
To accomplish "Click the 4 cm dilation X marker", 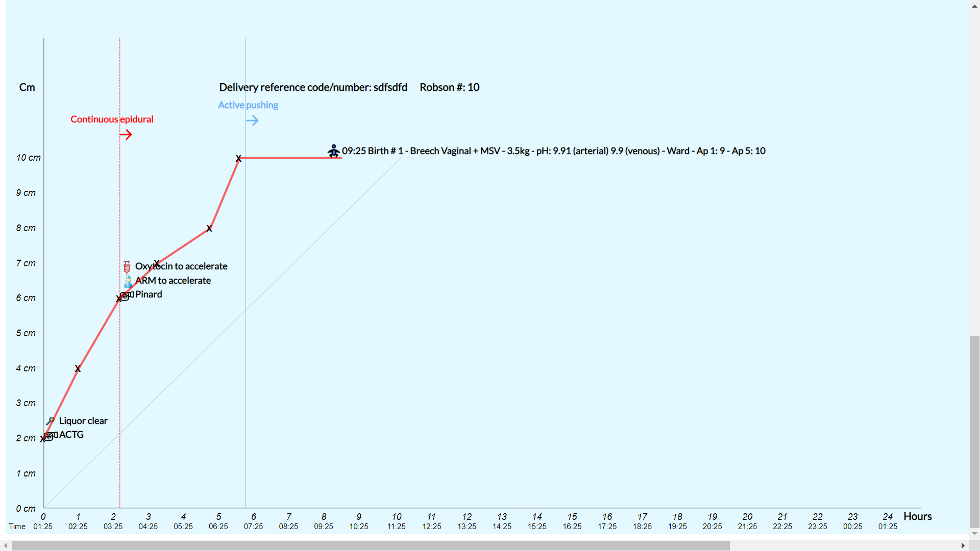I will pyautogui.click(x=78, y=369).
